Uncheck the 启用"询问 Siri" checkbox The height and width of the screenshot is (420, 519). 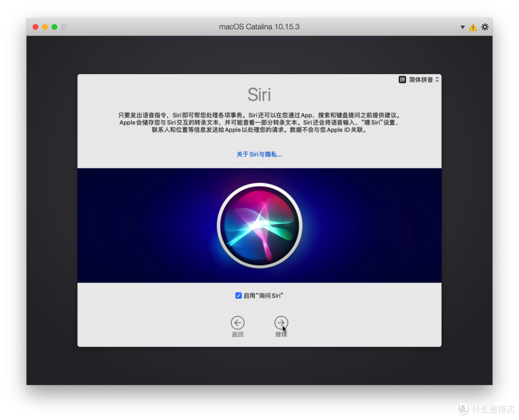click(x=238, y=295)
